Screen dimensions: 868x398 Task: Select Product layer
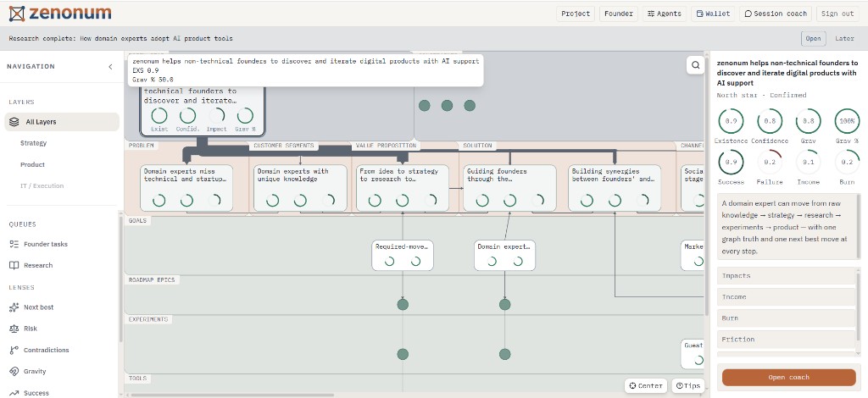pyautogui.click(x=33, y=165)
